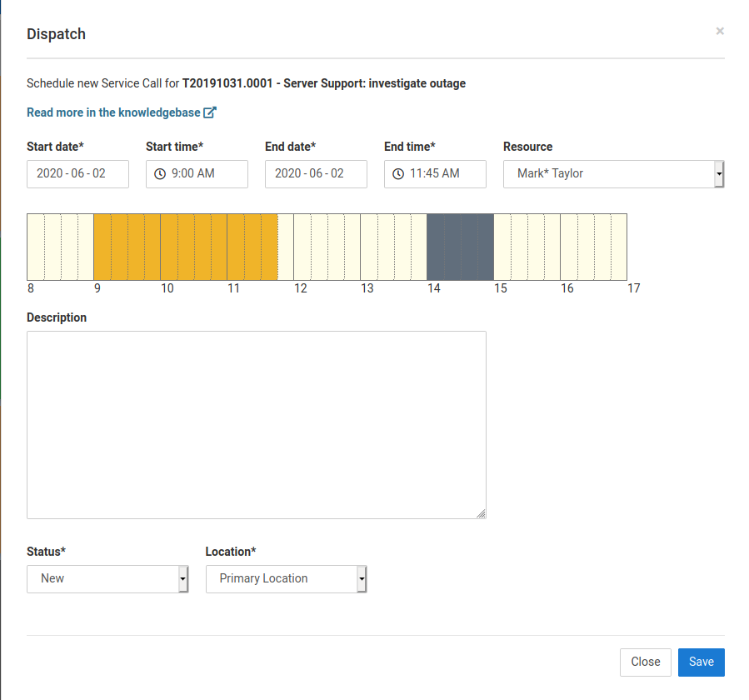Open the Resource dropdown showing Mark* Taylor
Viewport: 749px width, 700px height.
click(614, 174)
